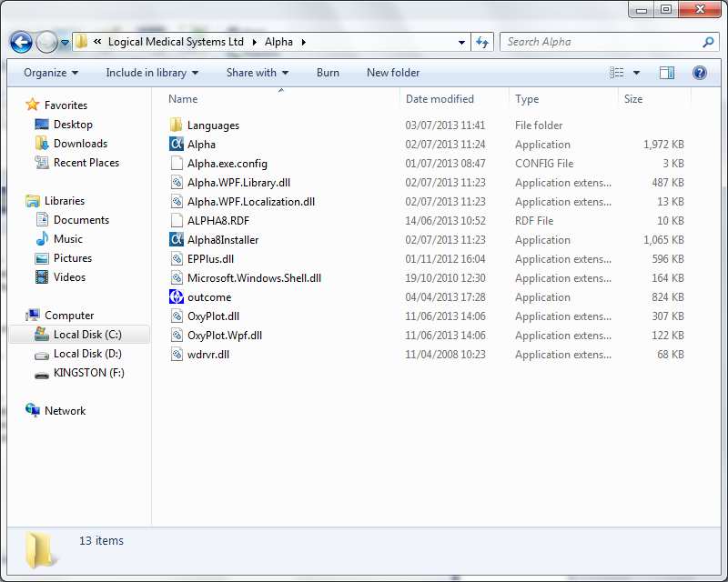Click the 824 KB size cell

point(667,297)
